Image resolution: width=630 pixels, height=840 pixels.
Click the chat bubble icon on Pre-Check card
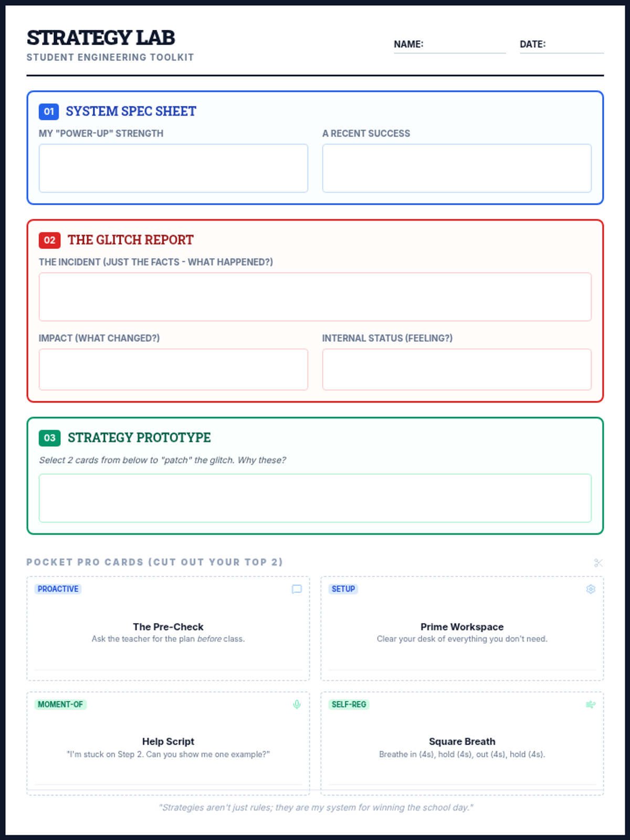[297, 589]
